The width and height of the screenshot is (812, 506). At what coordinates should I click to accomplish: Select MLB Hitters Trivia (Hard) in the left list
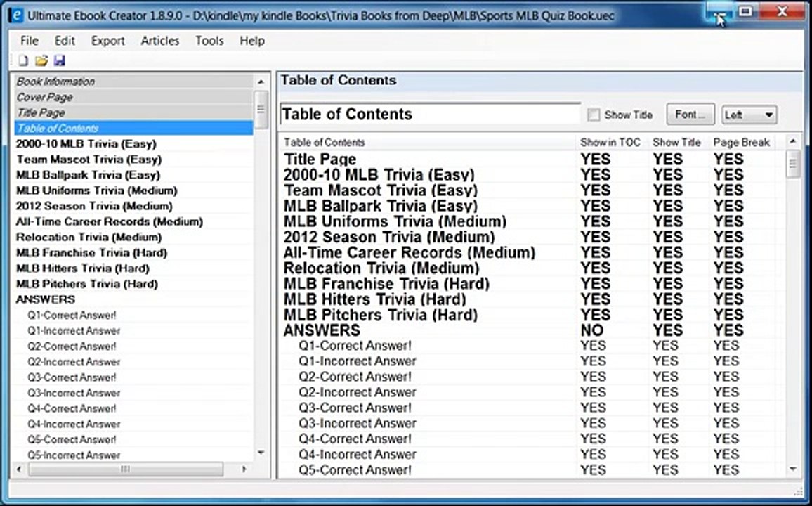pyautogui.click(x=134, y=268)
